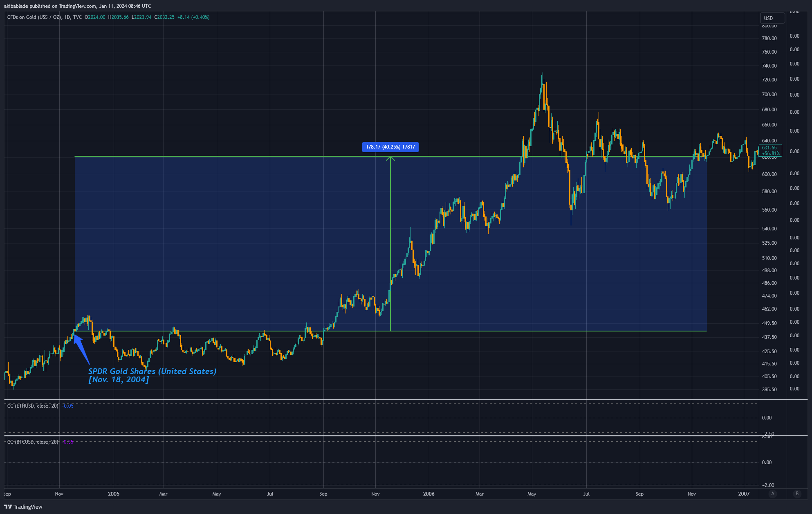Click the 2007 label on time axis

tap(744, 494)
